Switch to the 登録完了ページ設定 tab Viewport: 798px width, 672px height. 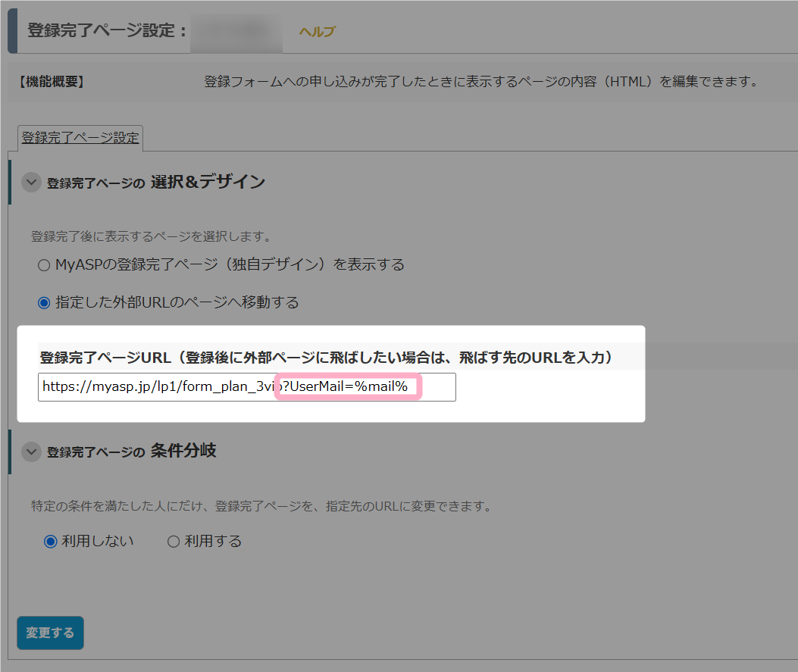(x=80, y=138)
